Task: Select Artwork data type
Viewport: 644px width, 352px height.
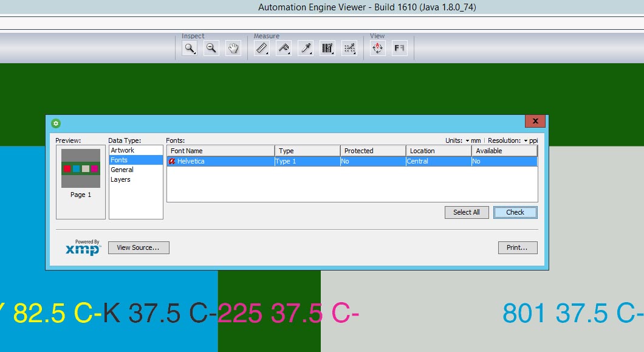Action: pyautogui.click(x=136, y=151)
